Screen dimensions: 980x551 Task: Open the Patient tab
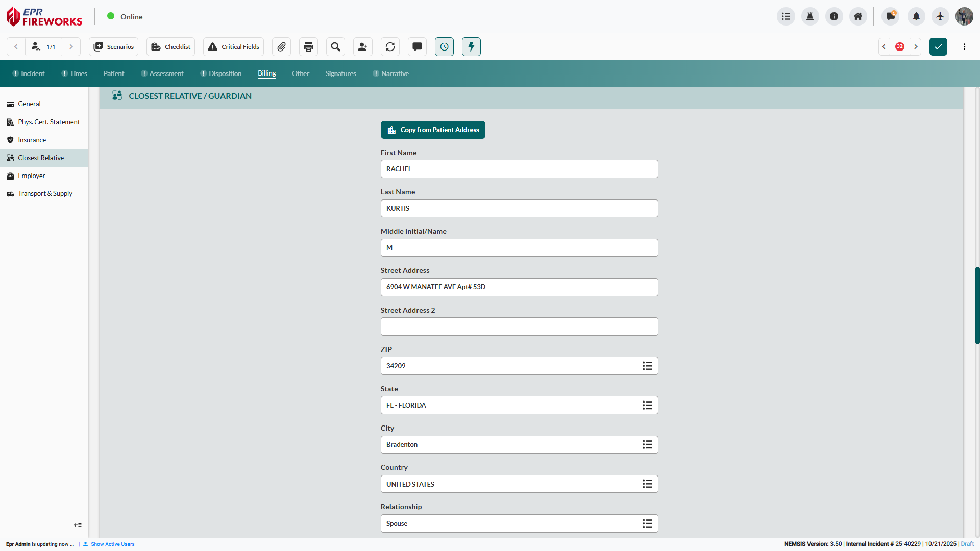pos(113,73)
